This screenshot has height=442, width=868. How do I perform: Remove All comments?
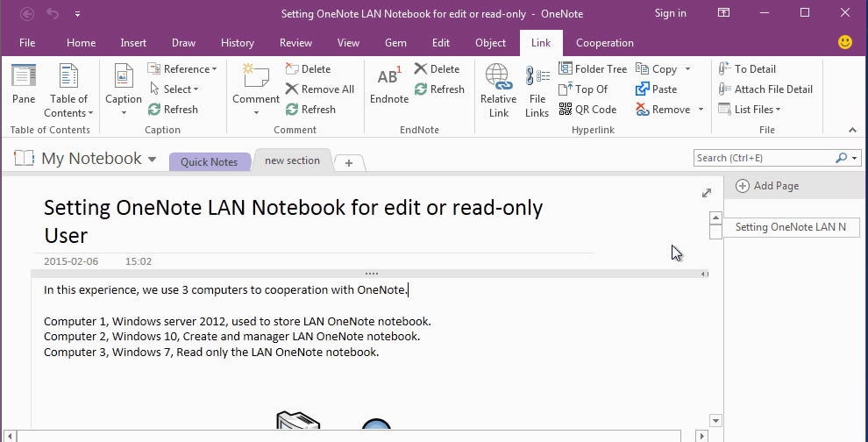319,89
